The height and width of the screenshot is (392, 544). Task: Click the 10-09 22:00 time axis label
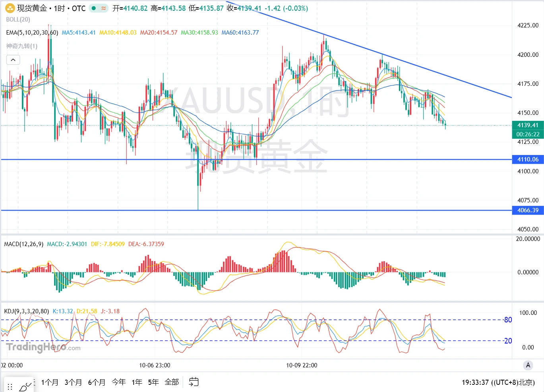[x=302, y=365]
